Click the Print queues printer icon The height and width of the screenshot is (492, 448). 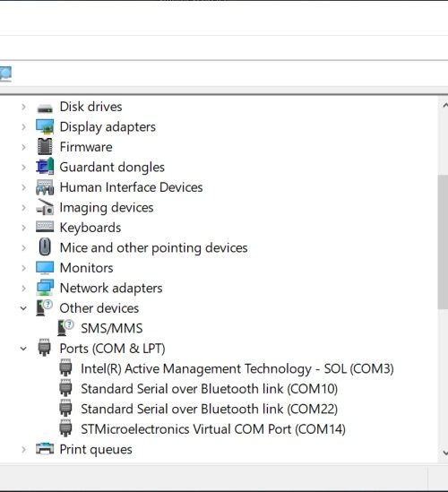tap(45, 449)
